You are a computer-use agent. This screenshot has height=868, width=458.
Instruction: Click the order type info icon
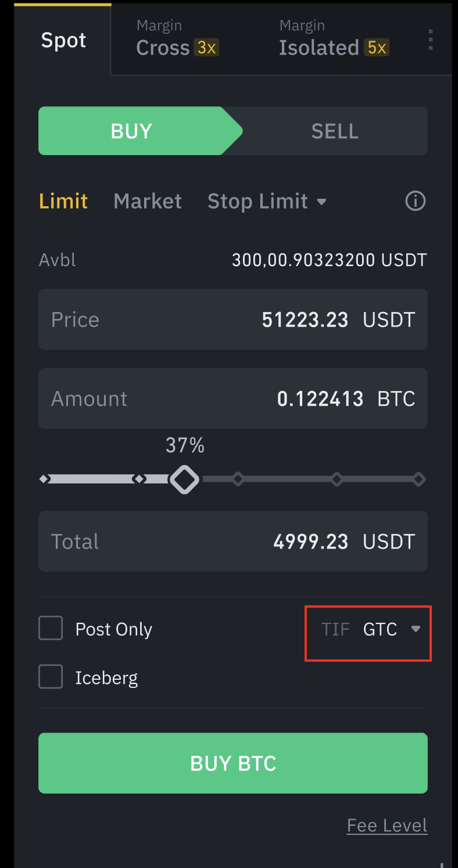tap(415, 202)
